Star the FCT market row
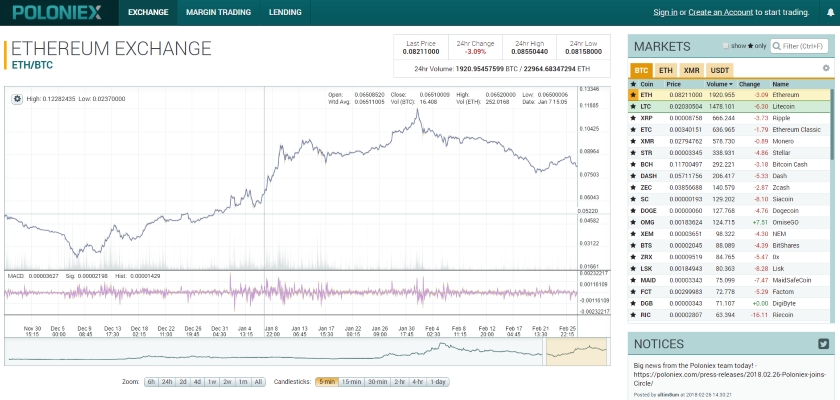840x400 pixels. tap(633, 292)
